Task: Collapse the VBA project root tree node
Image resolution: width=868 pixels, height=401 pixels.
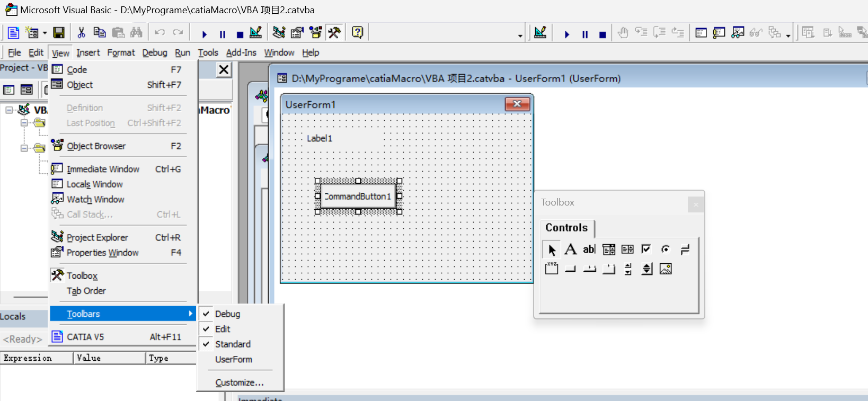Action: 9,110
